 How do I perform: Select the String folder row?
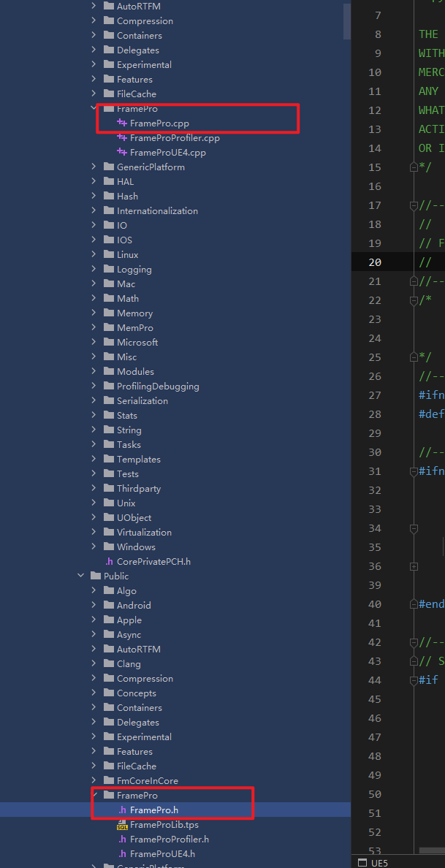coord(175,430)
